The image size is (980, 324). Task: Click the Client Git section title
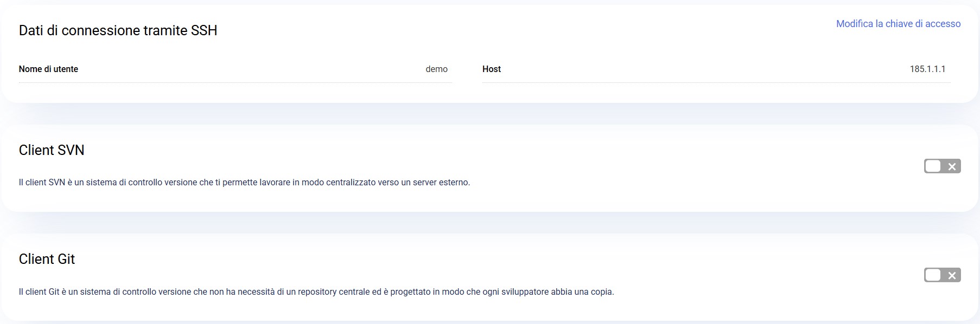coord(47,259)
